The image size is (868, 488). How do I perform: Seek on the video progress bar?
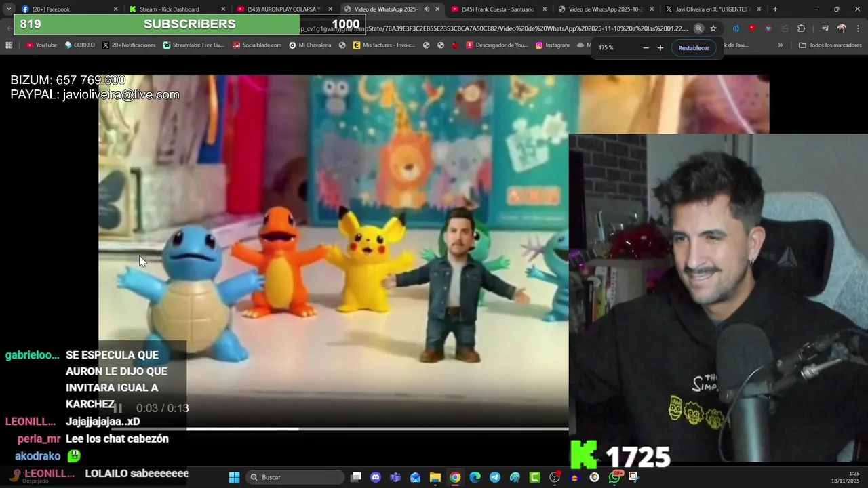coord(340,428)
